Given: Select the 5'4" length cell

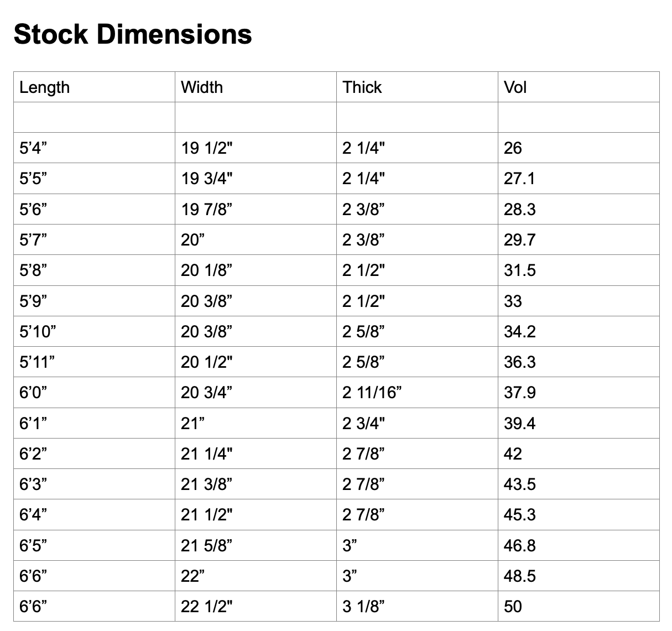Looking at the screenshot, I should pos(33,148).
